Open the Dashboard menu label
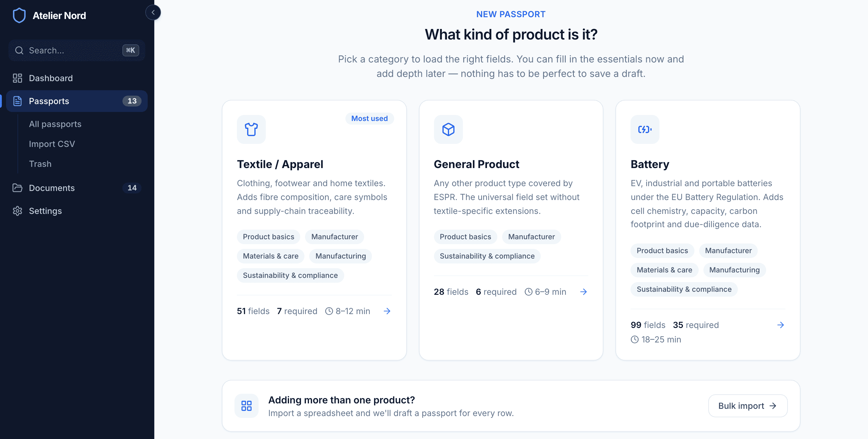Image resolution: width=868 pixels, height=439 pixels. (x=51, y=78)
